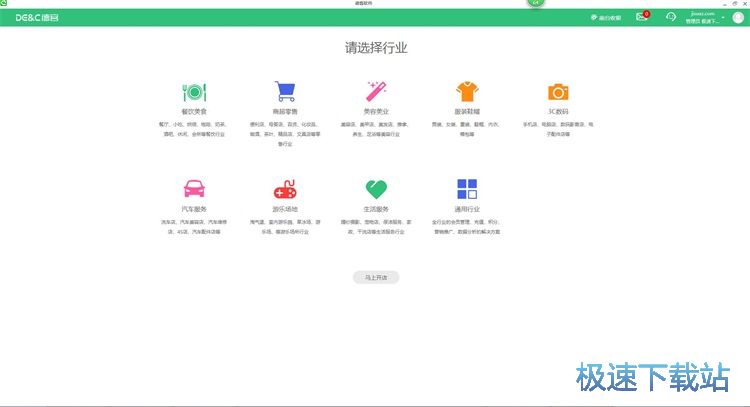Click the 服装鞋帽 label text
This screenshot has height=407, width=750.
pos(467,111)
